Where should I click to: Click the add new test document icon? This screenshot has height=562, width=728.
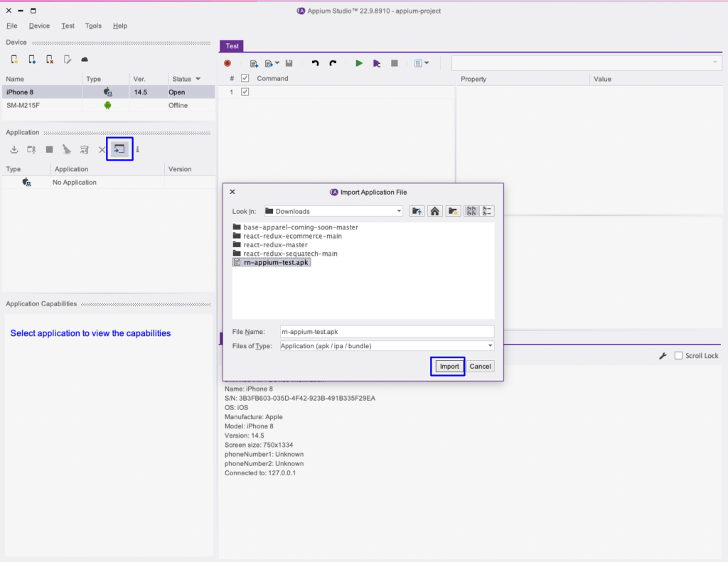[254, 63]
